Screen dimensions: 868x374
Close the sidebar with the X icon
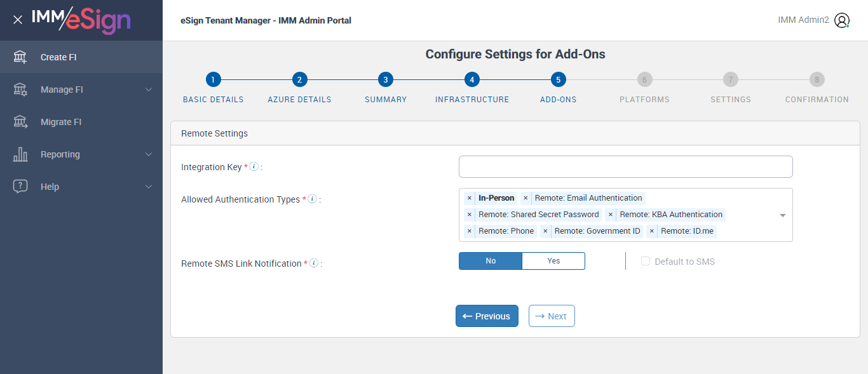pos(18,20)
